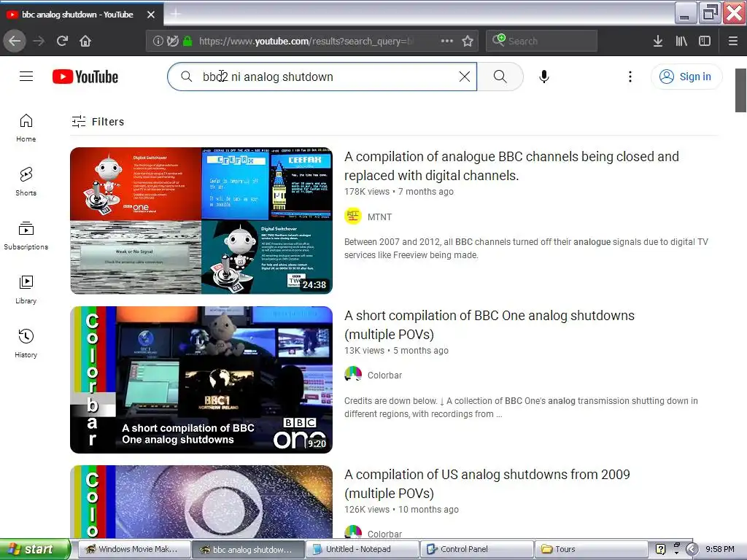The height and width of the screenshot is (560, 747).
Task: Open the BBC One analog shutdowns thumbnail
Action: tap(201, 379)
